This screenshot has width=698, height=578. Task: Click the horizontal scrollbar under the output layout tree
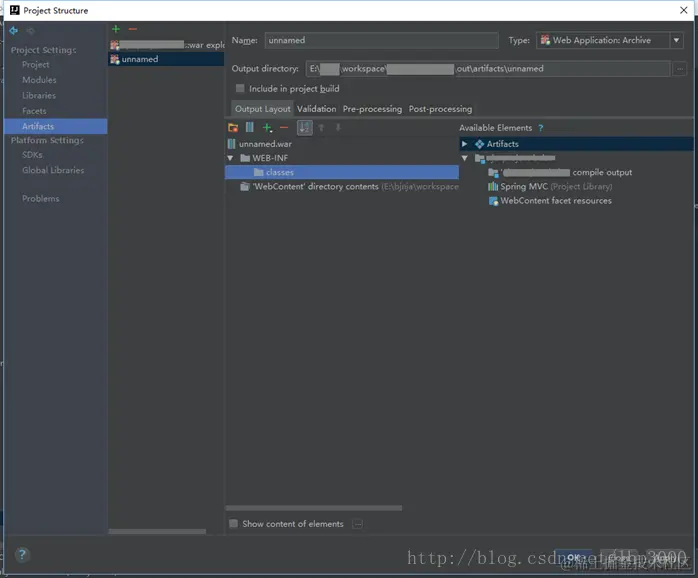[314, 508]
